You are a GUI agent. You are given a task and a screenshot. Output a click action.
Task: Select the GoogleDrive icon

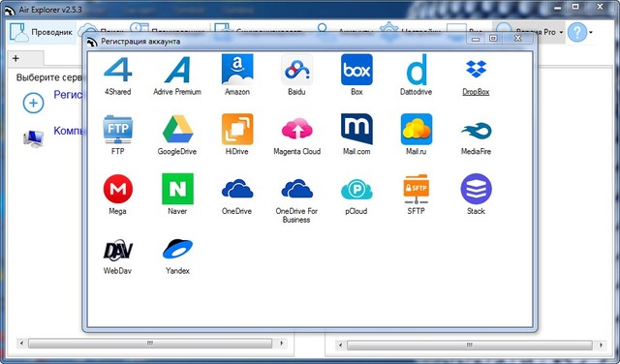(x=177, y=129)
